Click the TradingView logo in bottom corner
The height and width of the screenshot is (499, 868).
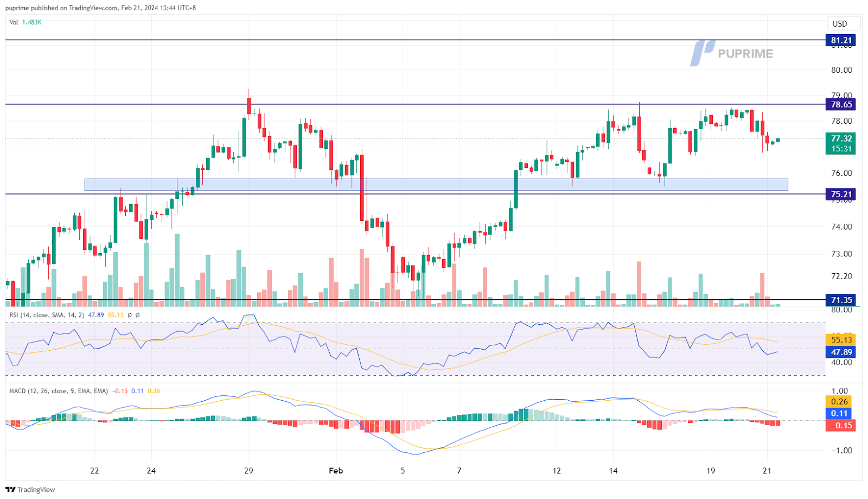[x=30, y=490]
